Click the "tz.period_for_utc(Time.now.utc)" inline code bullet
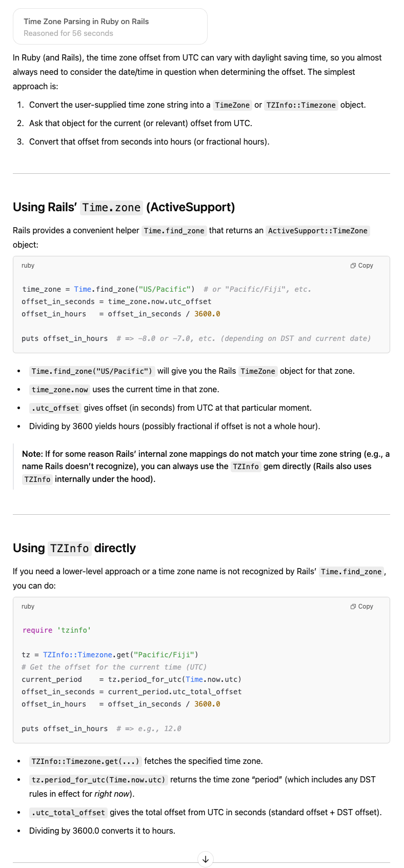Screen dimensions: 404x868 98,780
